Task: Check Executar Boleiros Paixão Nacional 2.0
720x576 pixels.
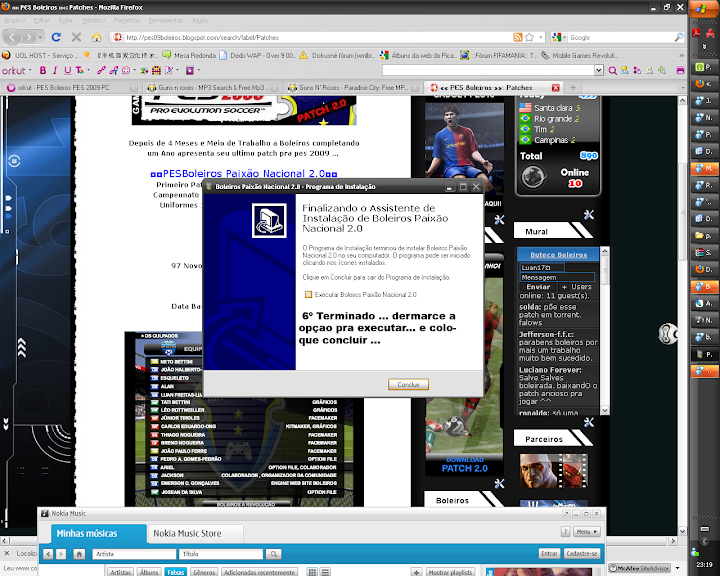Action: click(x=309, y=294)
